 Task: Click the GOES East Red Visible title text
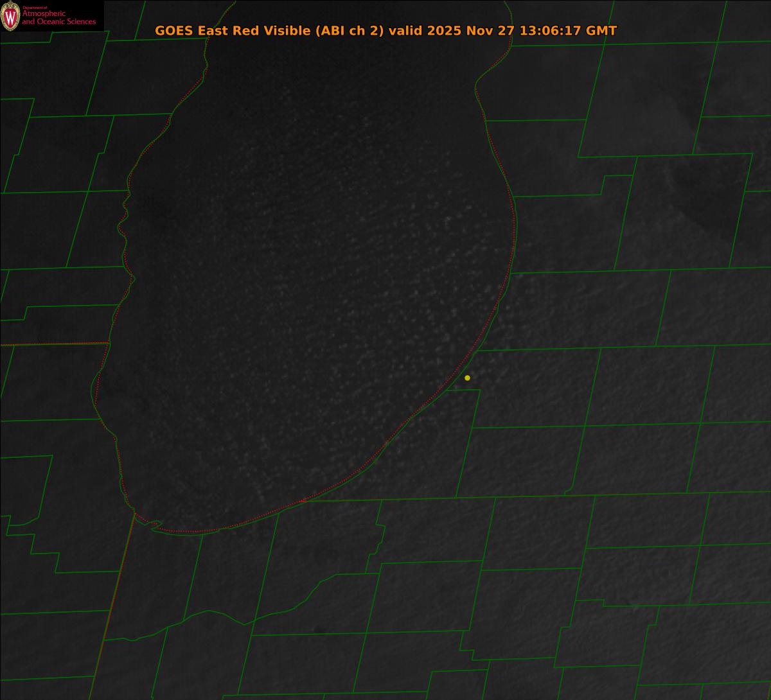click(385, 30)
